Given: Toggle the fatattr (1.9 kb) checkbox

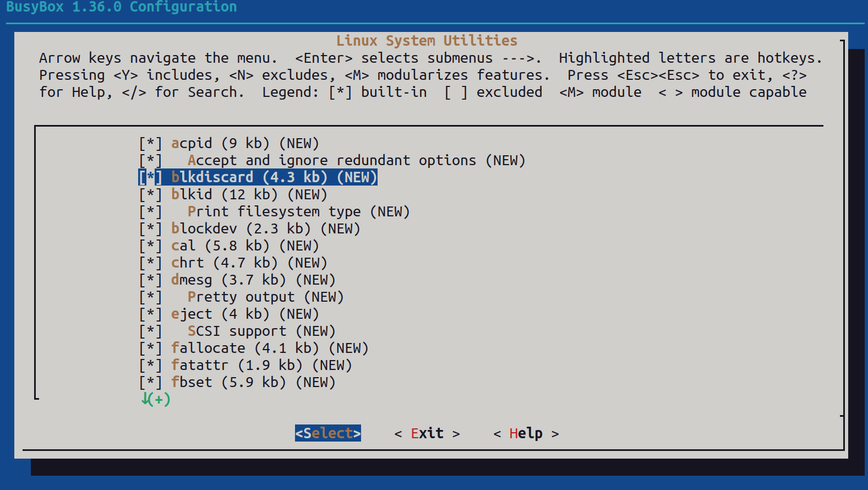Looking at the screenshot, I should (x=150, y=366).
